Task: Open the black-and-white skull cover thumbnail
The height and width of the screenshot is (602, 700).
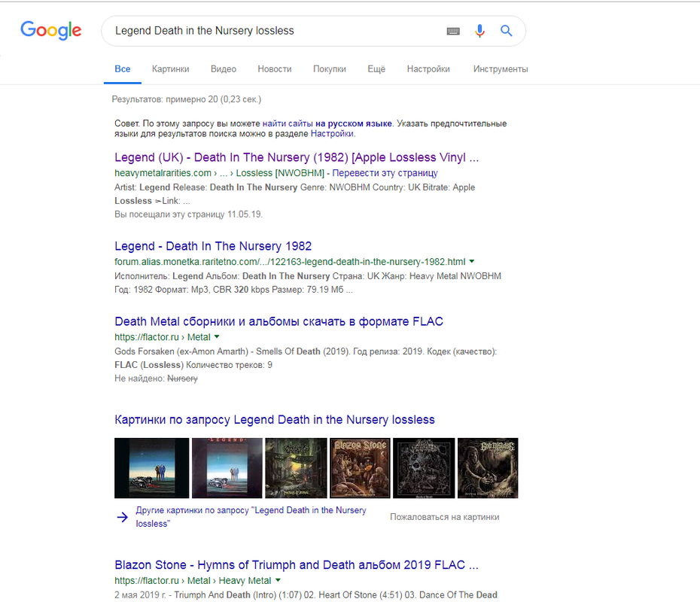Action: point(424,468)
